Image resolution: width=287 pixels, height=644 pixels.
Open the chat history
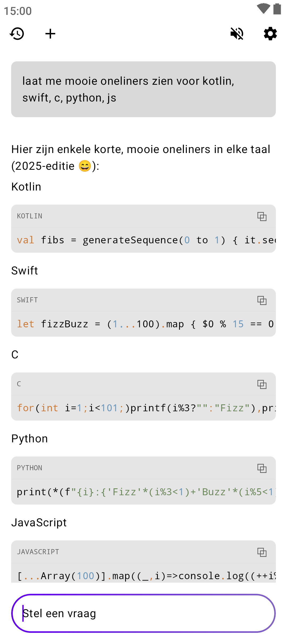(17, 34)
